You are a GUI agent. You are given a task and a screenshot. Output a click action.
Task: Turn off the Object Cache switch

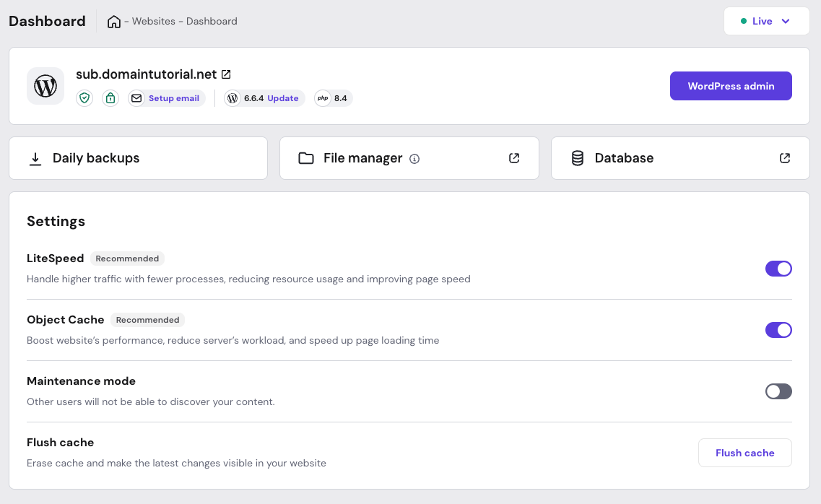point(778,330)
